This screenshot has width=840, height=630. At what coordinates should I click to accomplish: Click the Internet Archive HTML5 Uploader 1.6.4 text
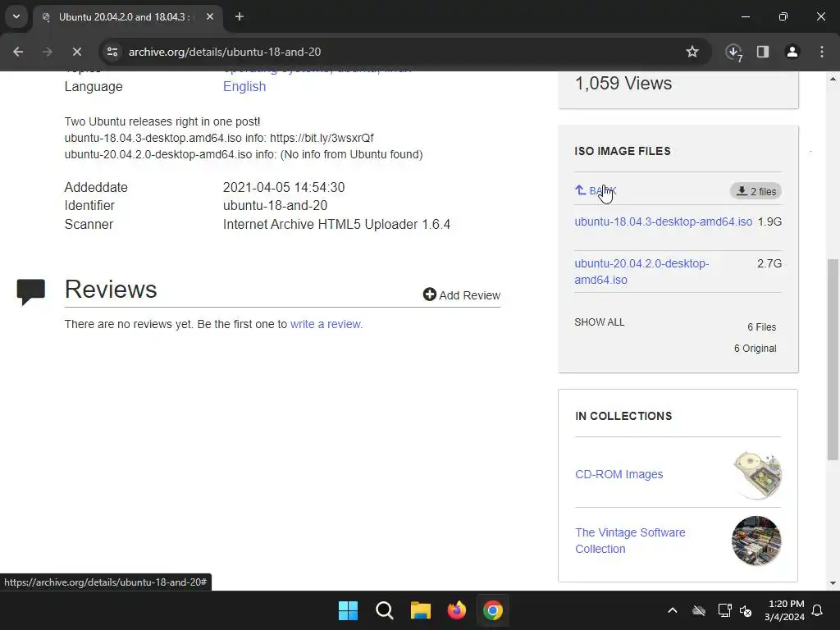(x=336, y=225)
